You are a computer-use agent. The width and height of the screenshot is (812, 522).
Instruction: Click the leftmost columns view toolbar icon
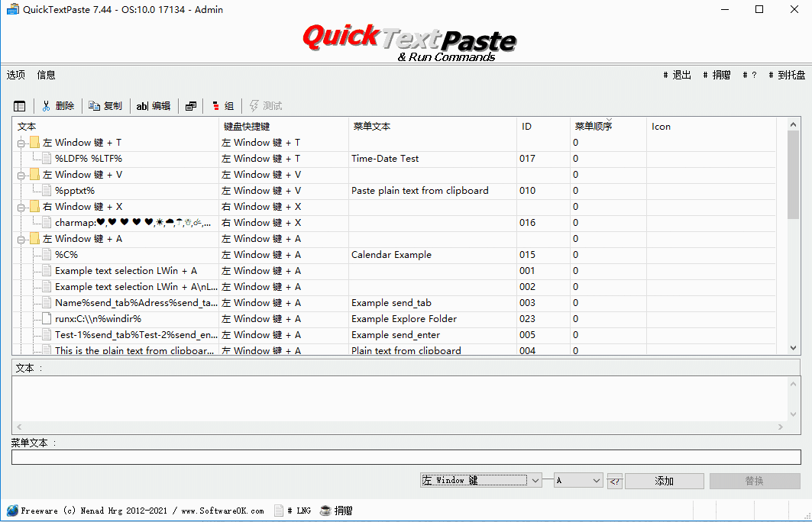click(20, 105)
